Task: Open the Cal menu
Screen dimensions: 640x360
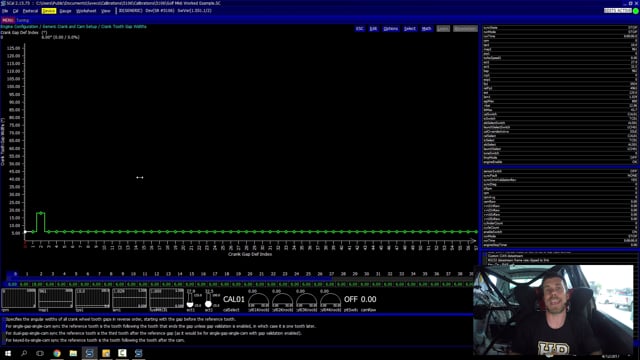Action: coord(16,11)
